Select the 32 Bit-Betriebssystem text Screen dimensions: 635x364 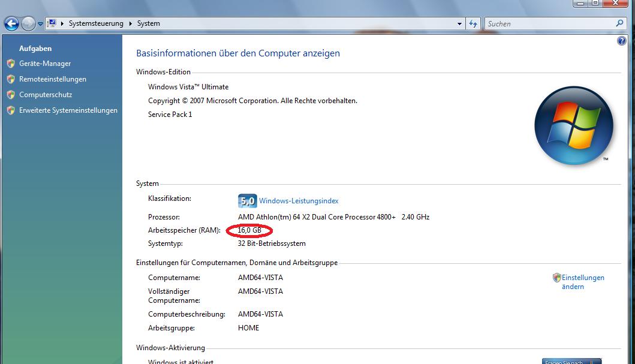point(272,243)
